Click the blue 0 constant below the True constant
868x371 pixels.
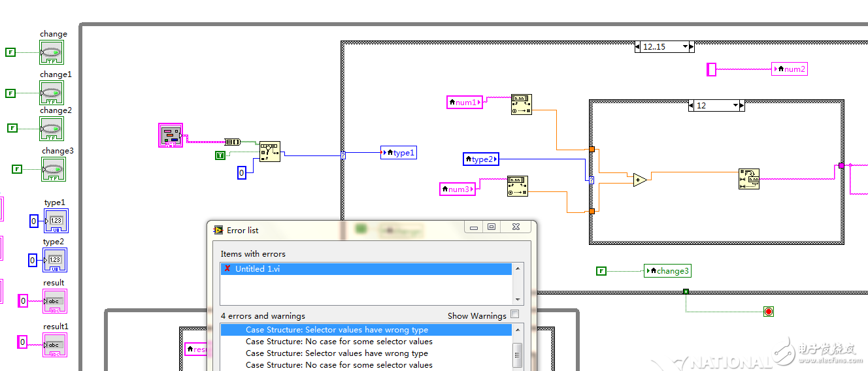(241, 172)
